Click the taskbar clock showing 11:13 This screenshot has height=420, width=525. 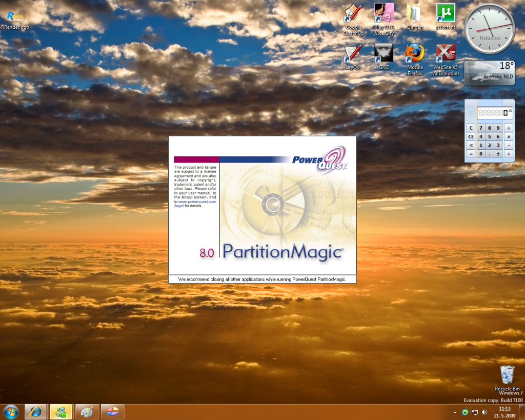click(x=504, y=412)
